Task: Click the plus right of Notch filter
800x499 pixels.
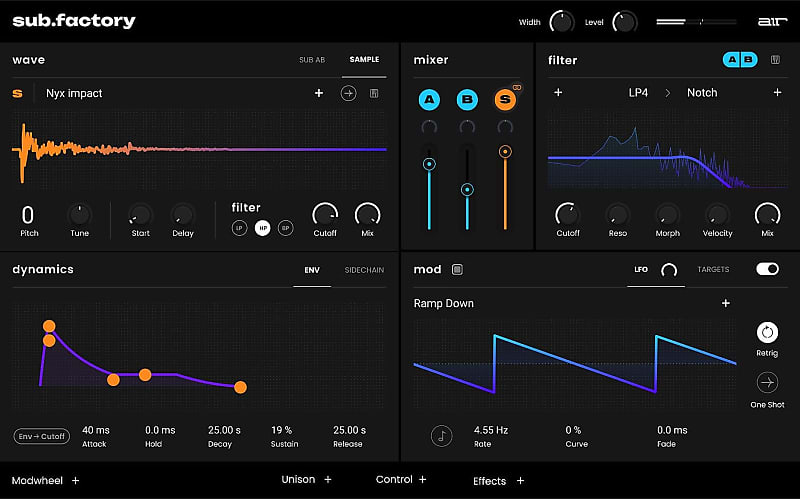Action: (x=777, y=92)
